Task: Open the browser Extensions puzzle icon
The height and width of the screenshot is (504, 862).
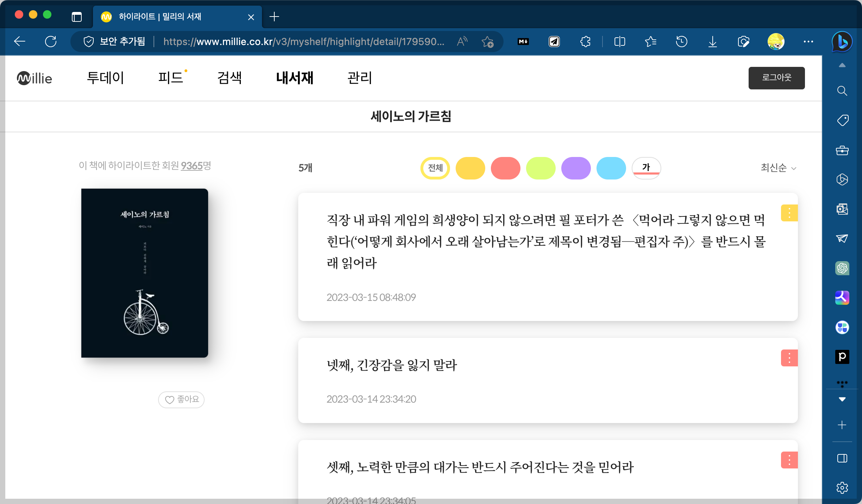Action: (585, 42)
